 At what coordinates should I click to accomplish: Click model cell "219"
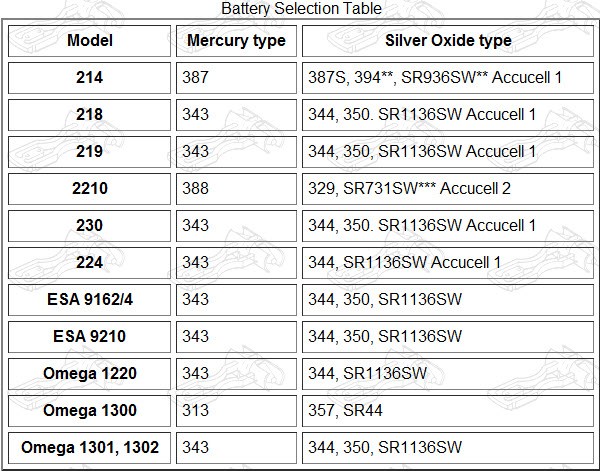point(90,152)
